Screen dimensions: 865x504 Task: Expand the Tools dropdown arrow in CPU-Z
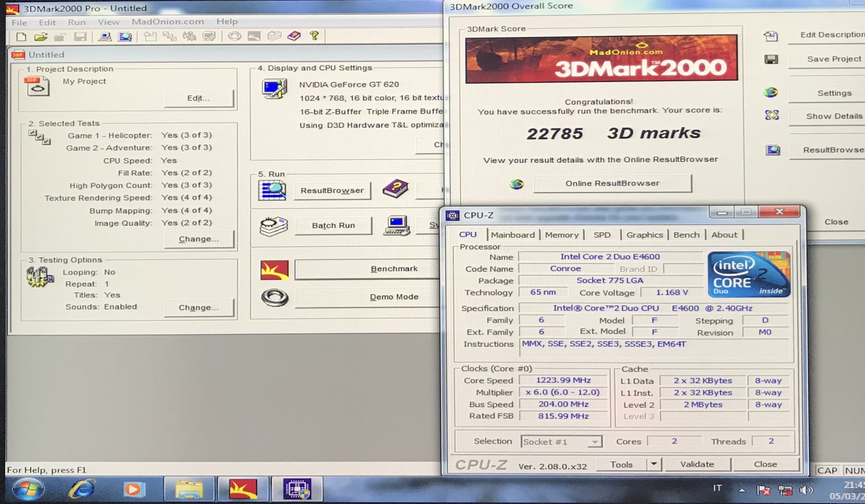point(654,464)
